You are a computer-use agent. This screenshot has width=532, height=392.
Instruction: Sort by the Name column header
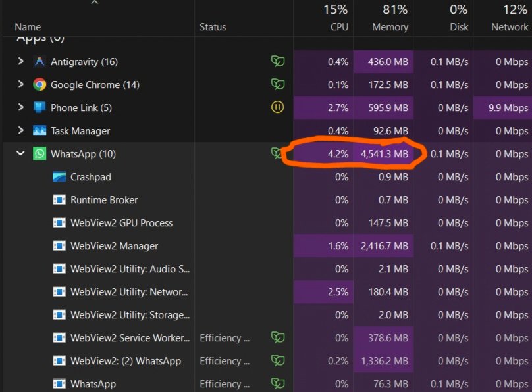click(x=28, y=27)
